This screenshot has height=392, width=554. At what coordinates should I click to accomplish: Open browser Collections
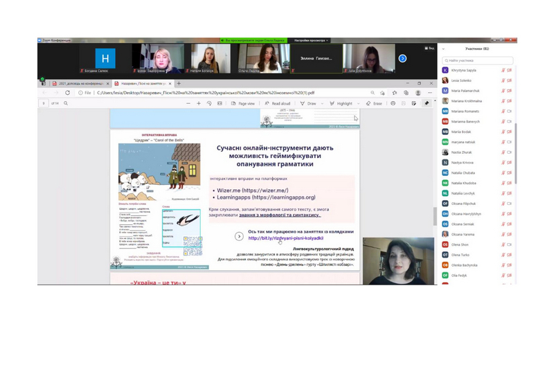(x=406, y=93)
